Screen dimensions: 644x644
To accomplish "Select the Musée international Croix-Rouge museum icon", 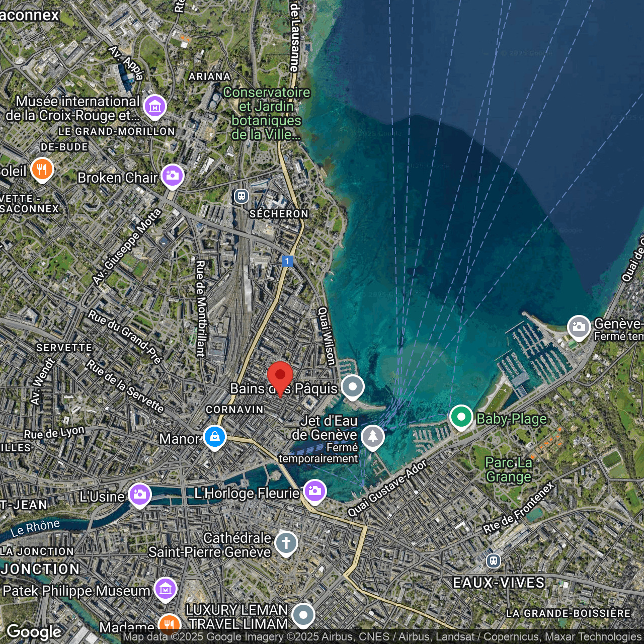I will click(155, 106).
